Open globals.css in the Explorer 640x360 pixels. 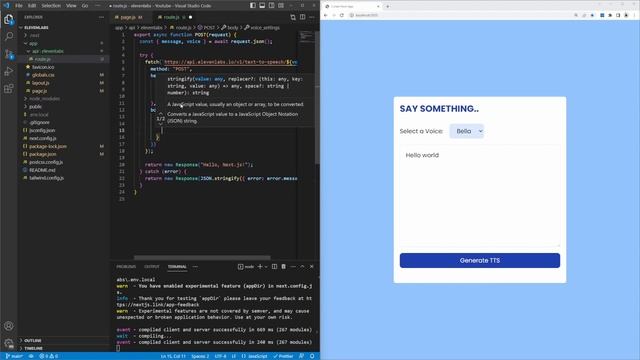43,75
